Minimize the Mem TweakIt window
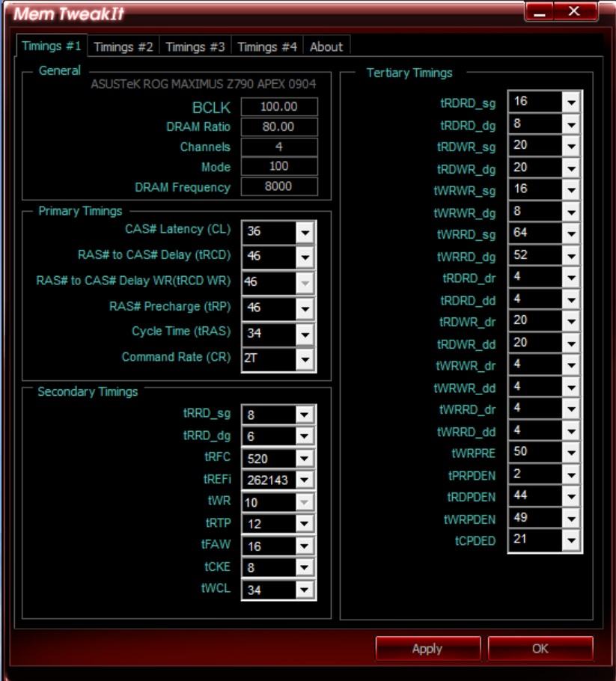Screen dimensions: 616x681 coord(539,11)
